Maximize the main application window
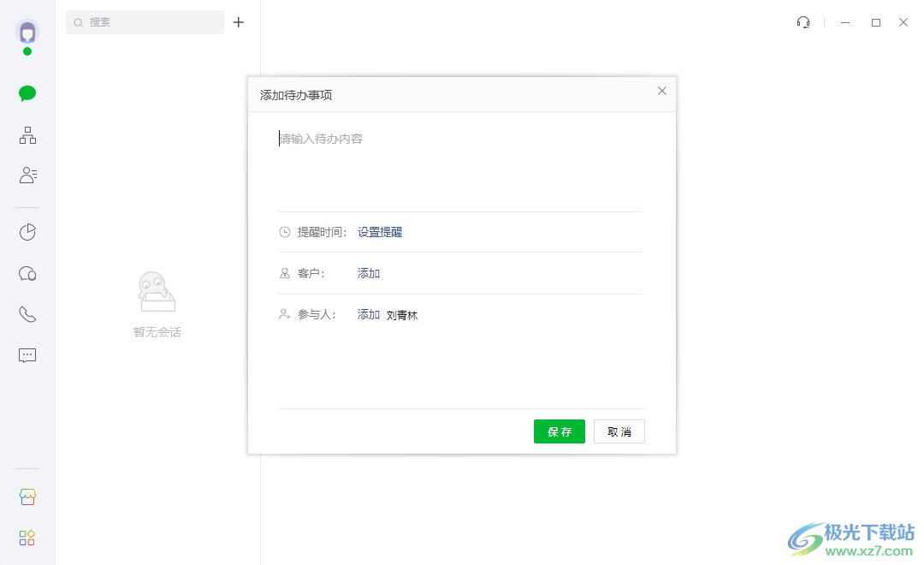 click(876, 22)
